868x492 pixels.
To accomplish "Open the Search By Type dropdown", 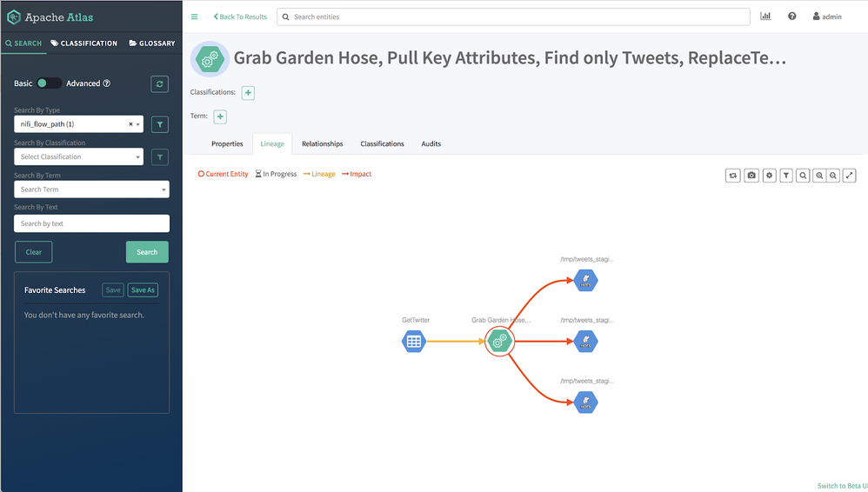I will (78, 124).
